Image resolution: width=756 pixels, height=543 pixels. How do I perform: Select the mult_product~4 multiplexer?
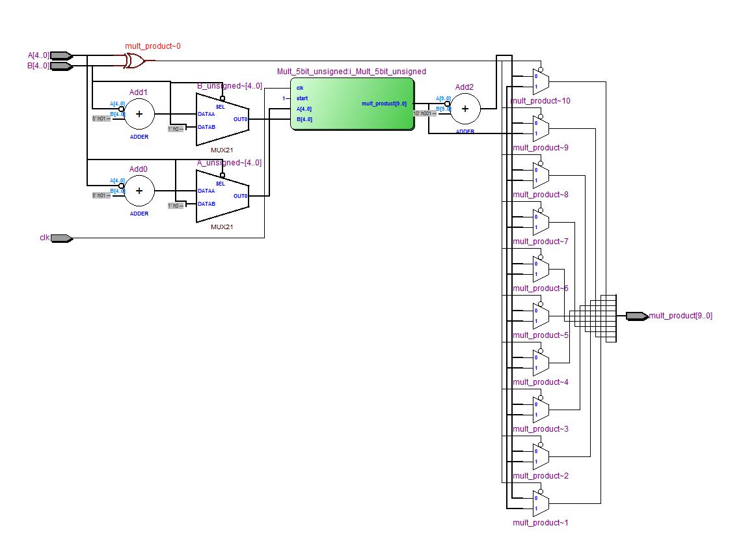point(541,362)
